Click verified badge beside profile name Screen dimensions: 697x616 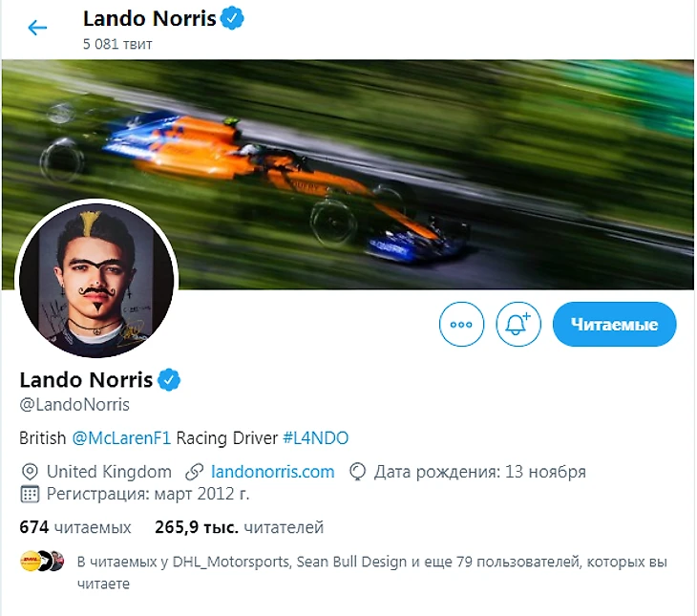tap(169, 380)
